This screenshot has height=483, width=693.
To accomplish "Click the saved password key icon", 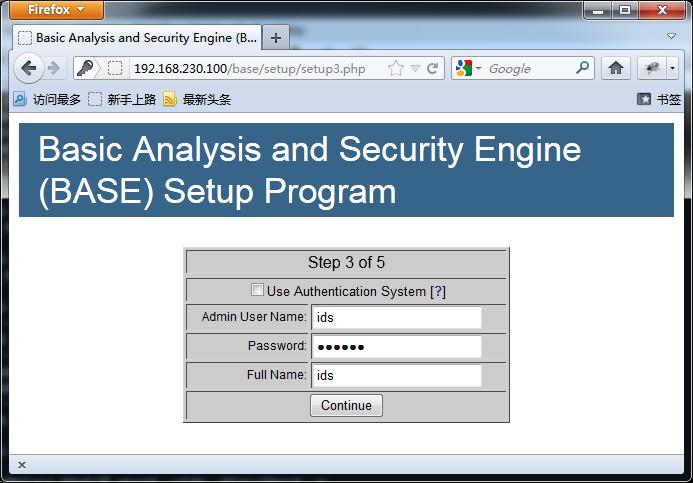I will tap(84, 68).
